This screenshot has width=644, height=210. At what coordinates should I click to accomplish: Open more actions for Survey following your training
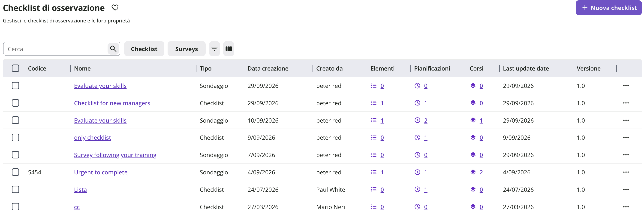point(626,155)
